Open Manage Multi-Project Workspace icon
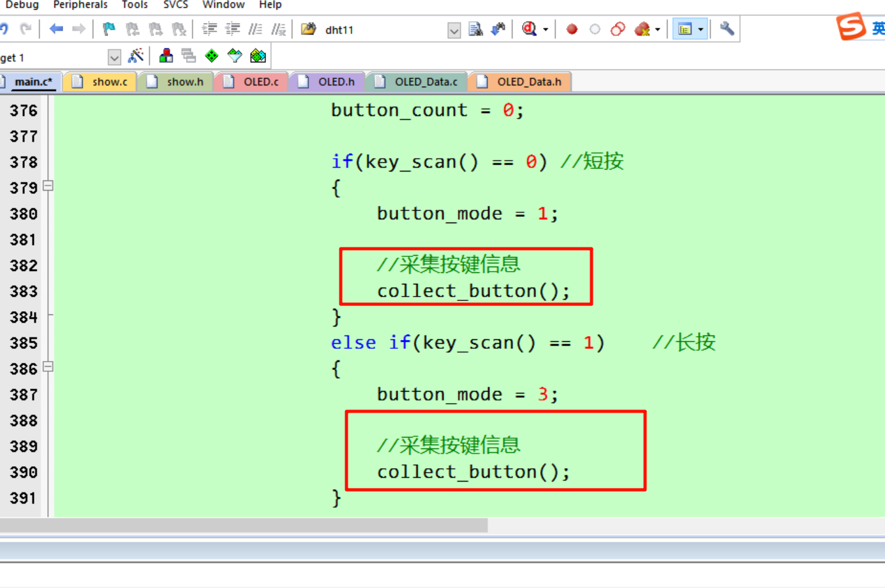 pyautogui.click(x=188, y=56)
